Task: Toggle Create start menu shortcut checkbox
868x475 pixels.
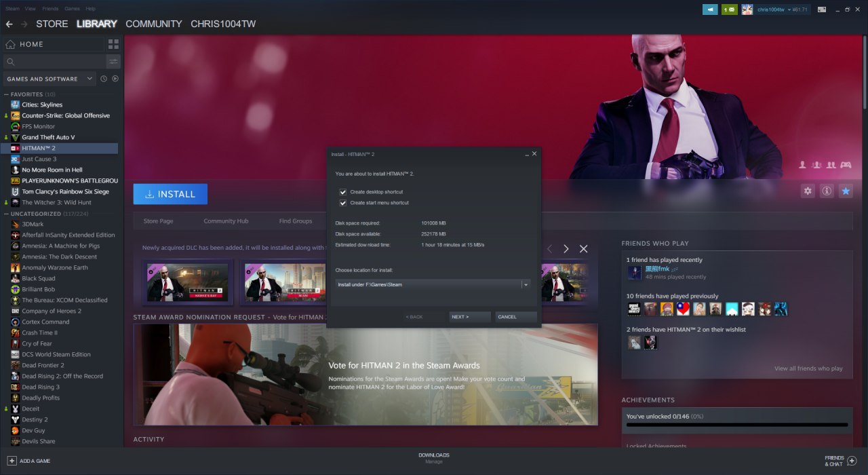Action: point(343,203)
